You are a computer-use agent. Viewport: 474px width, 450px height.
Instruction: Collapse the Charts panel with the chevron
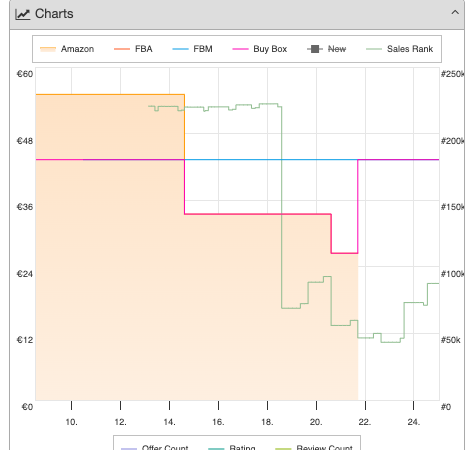(x=455, y=13)
